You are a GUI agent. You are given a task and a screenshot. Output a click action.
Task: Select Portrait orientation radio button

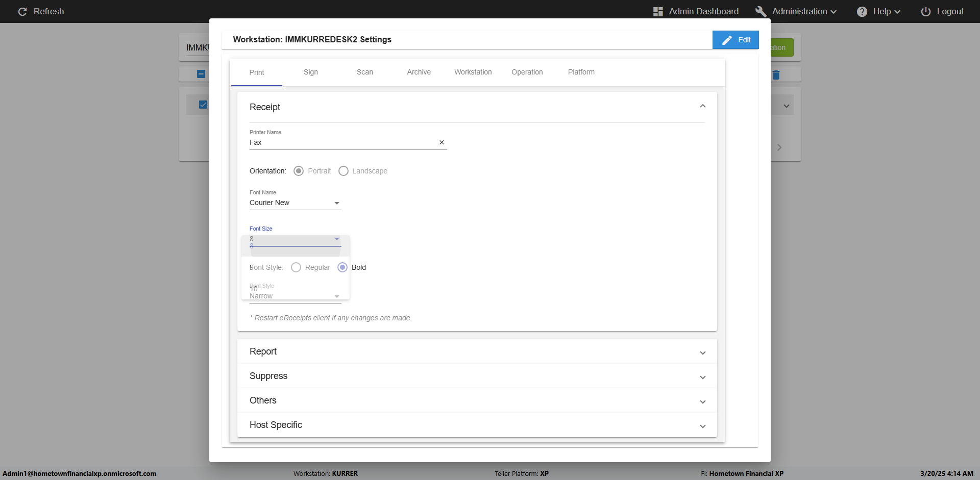tap(299, 171)
